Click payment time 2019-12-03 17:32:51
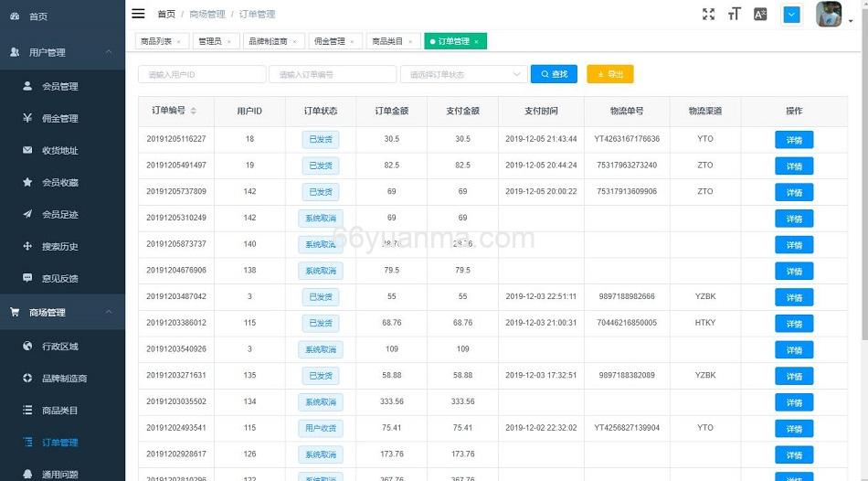 tap(541, 375)
